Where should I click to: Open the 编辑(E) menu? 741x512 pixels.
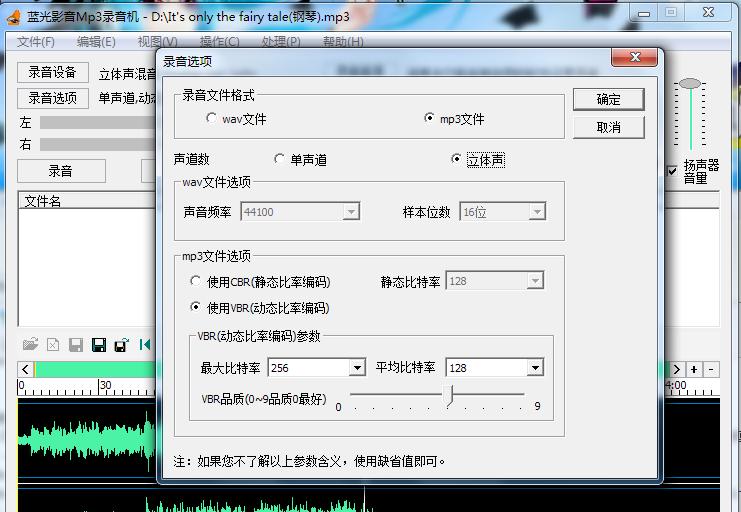[96, 42]
